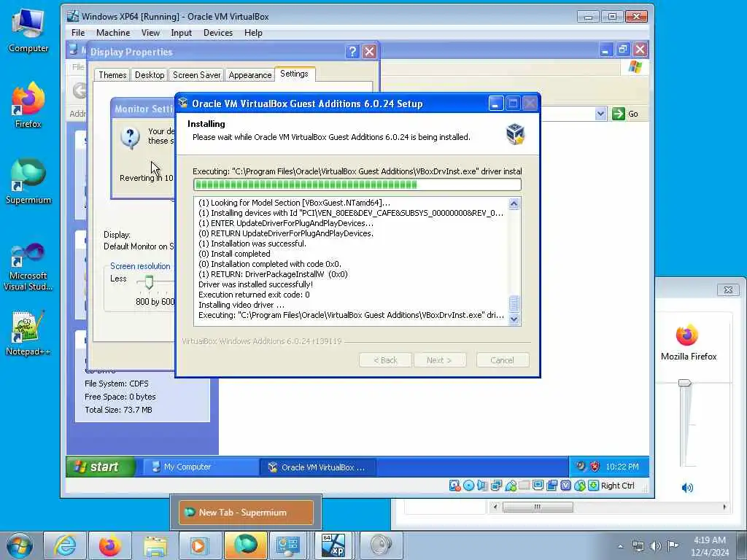747x560 pixels.
Task: Open the VirtualBox Help menu
Action: [253, 33]
